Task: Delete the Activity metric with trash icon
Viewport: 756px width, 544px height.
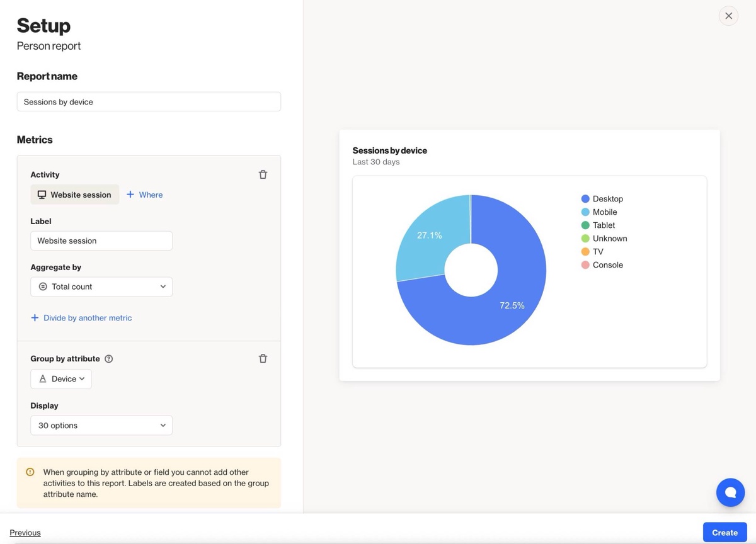Action: pos(263,174)
